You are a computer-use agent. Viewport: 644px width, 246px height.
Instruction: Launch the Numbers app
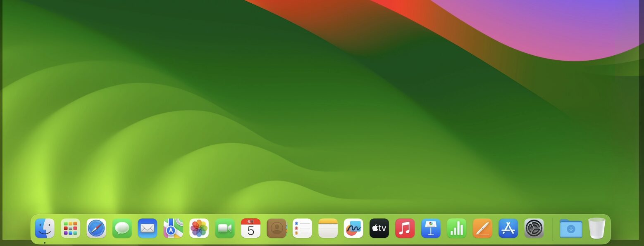pos(456,228)
